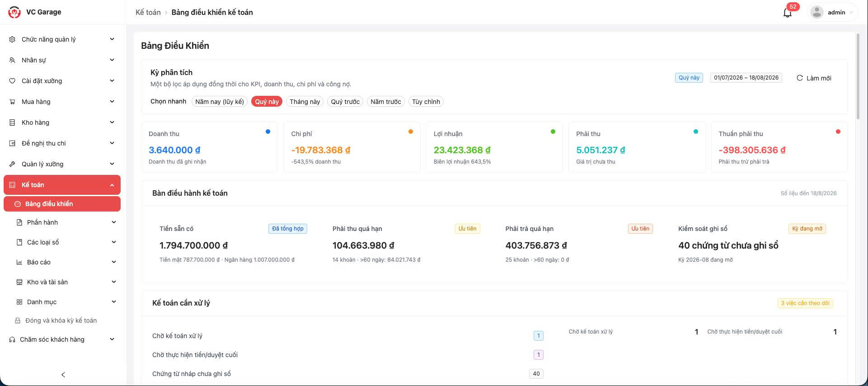Expand the Mua hàng menu chevron
Viewport: 868px width, 386px height.
pos(112,102)
